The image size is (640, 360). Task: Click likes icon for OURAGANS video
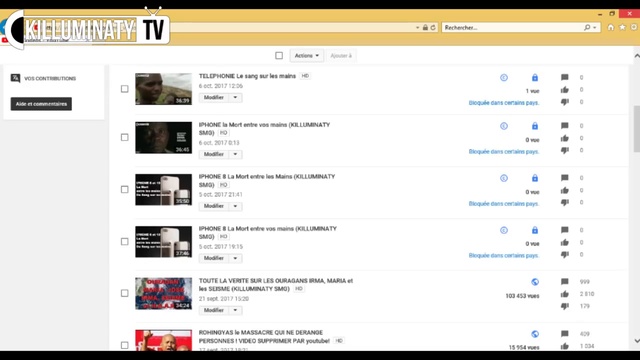pyautogui.click(x=564, y=294)
